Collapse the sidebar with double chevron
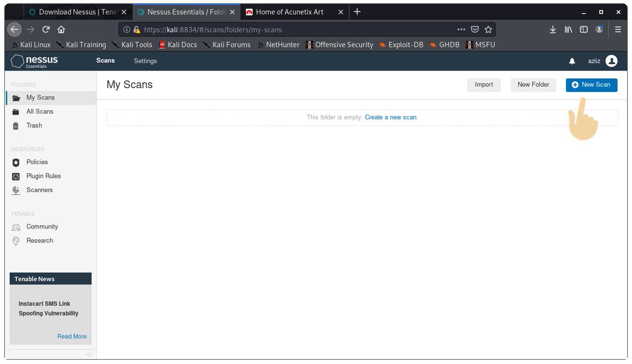632x364 pixels. [x=89, y=354]
